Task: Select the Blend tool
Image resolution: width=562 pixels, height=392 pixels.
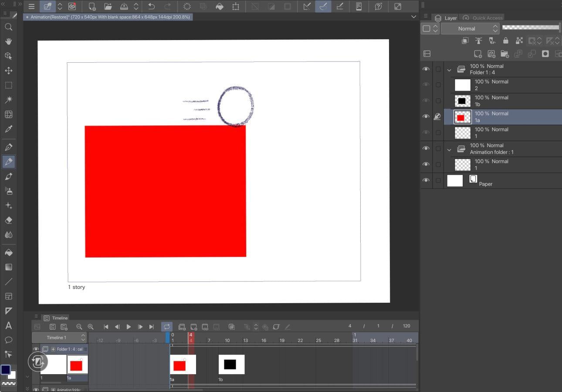Action: (8, 235)
